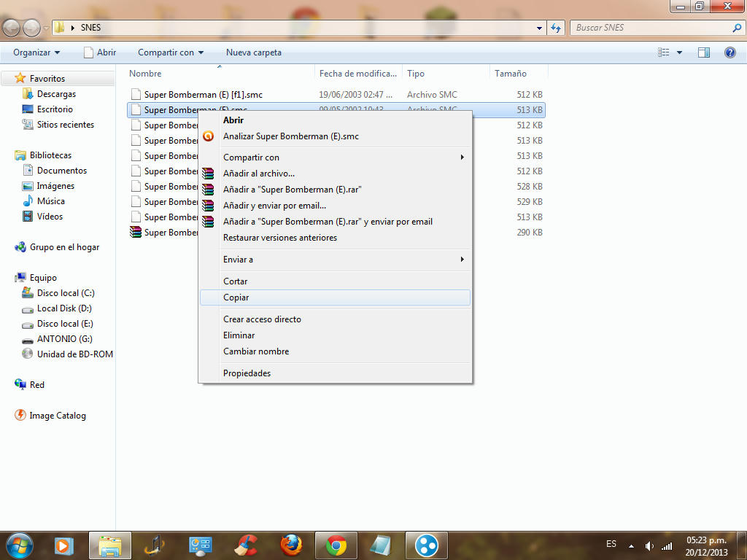747x560 pixels.
Task: Open Firefox from the taskbar
Action: tap(291, 545)
